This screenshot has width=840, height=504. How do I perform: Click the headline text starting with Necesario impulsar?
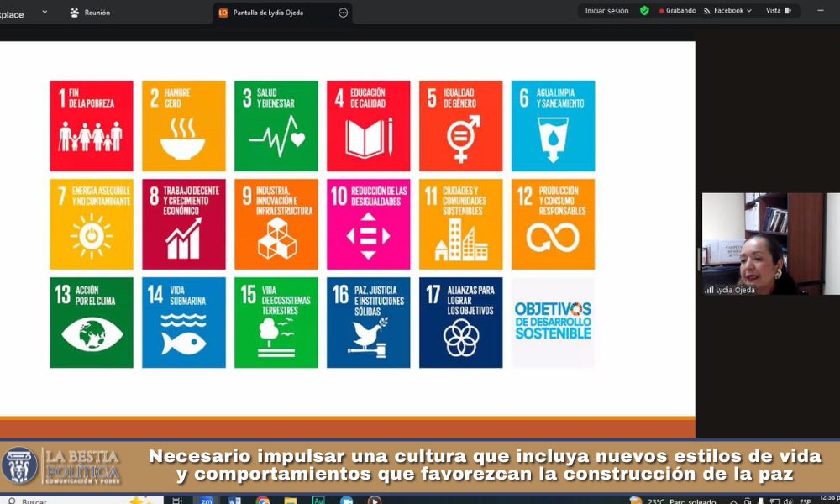[x=485, y=465]
